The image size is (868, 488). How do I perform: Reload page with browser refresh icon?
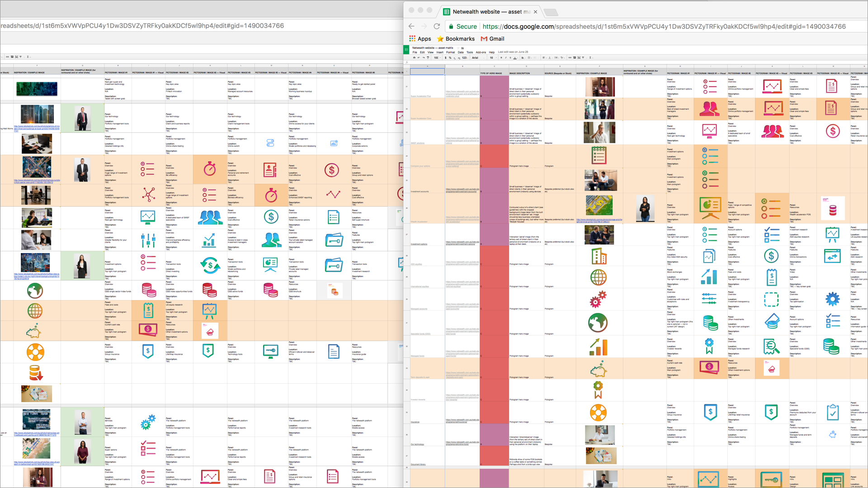coord(436,26)
